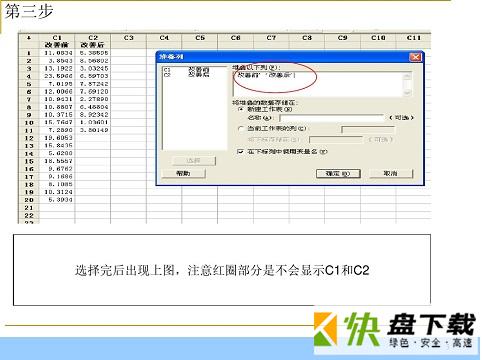Click the C1 cell in row 20
This screenshot has height=360, width=483.
57,200
